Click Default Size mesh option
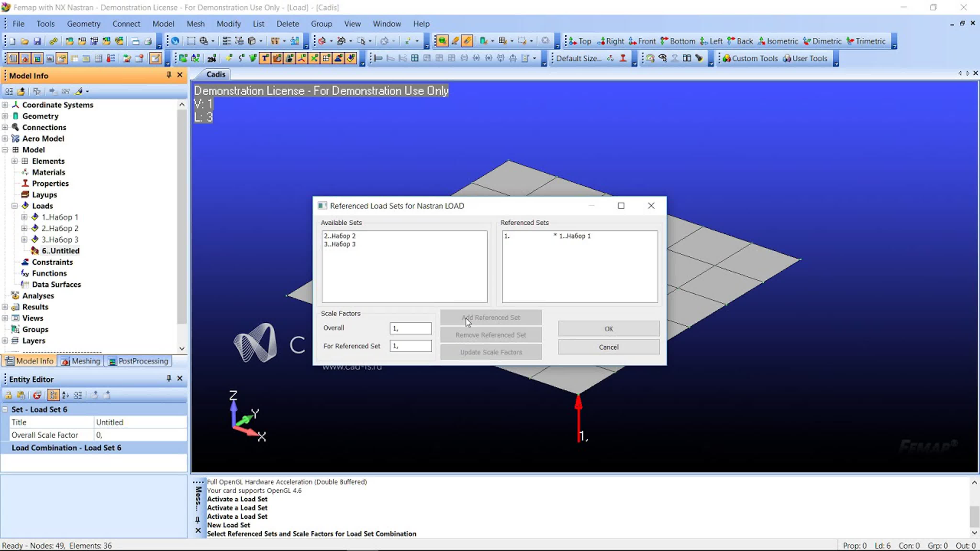 (x=579, y=59)
